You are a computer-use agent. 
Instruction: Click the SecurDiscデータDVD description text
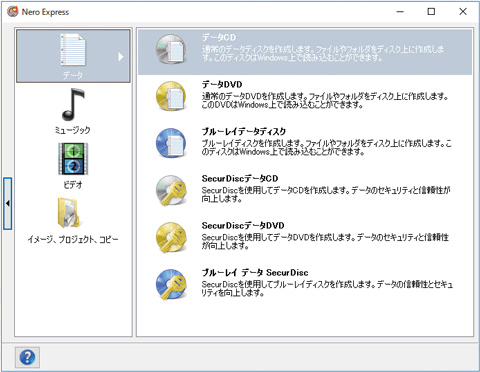coord(325,242)
